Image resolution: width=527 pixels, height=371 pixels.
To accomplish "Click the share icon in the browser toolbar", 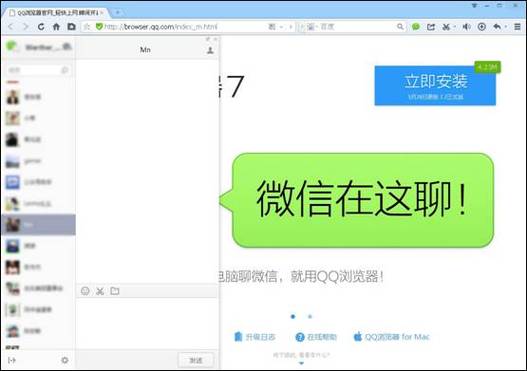I will [x=431, y=27].
